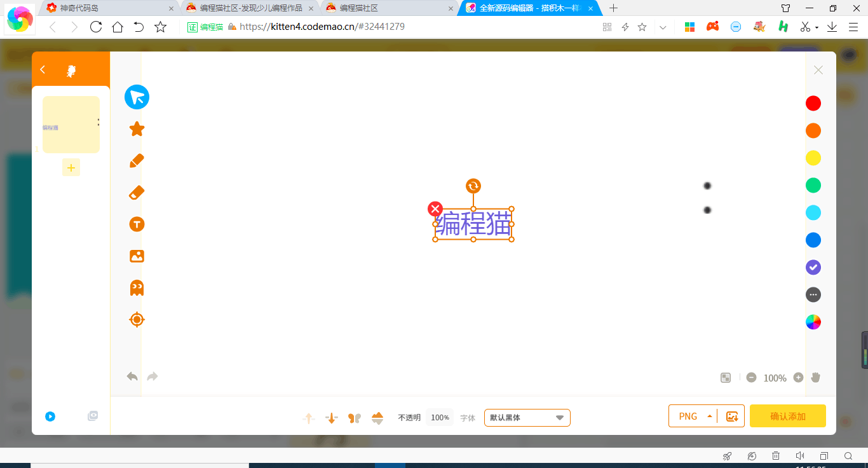Pick the yellow color swatch

813,158
